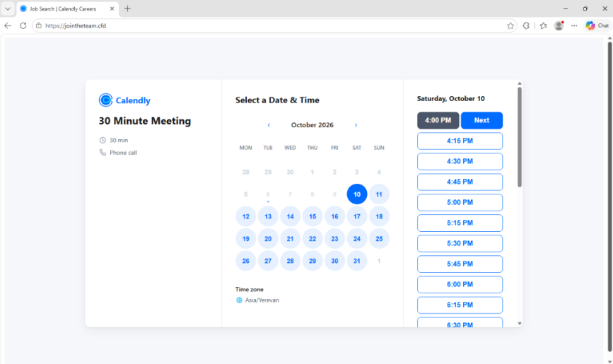
Task: Open the Favorites list icon
Action: (544, 25)
